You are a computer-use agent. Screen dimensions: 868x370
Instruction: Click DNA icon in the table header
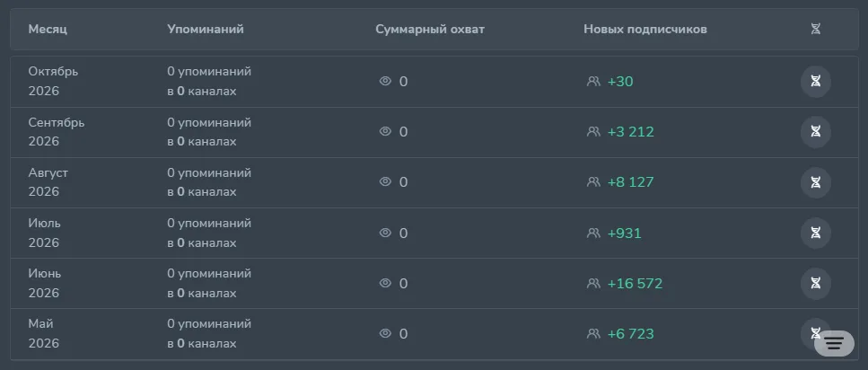[x=815, y=30]
